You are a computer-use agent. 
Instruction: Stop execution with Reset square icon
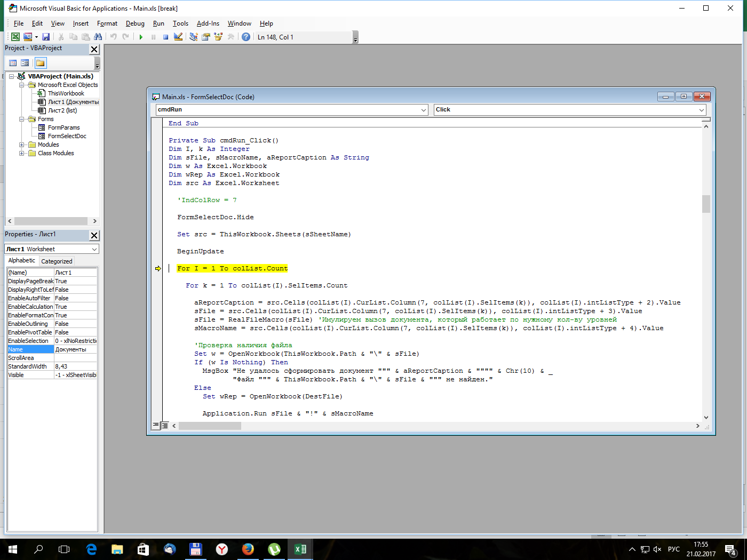click(165, 37)
